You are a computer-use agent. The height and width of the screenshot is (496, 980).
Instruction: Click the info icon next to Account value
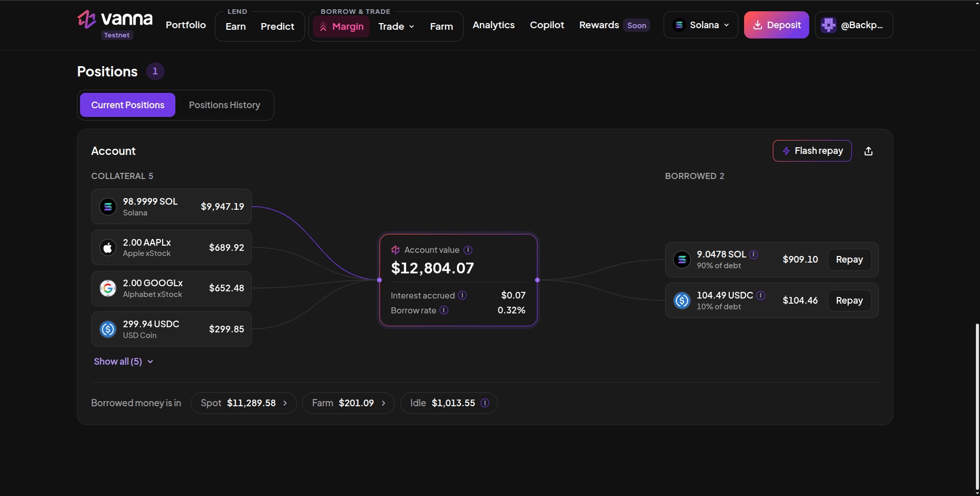(468, 250)
